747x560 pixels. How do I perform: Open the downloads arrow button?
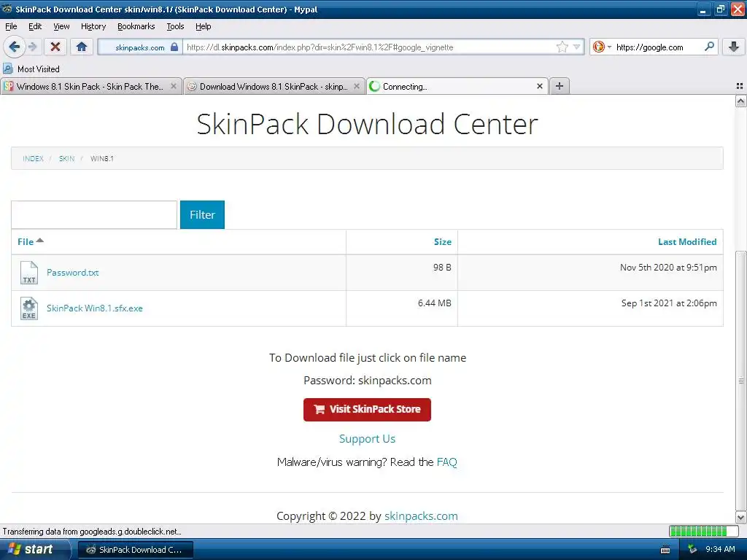tap(734, 47)
